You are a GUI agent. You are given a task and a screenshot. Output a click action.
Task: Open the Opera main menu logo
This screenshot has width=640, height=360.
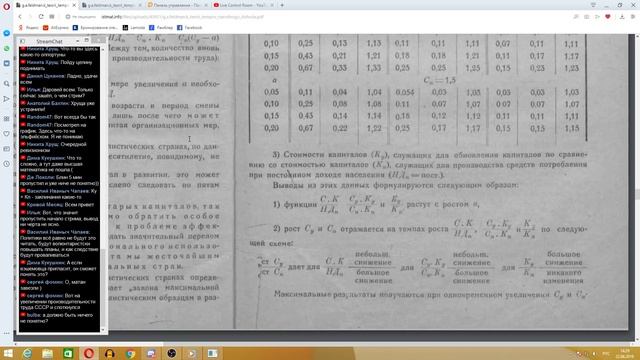click(6, 6)
